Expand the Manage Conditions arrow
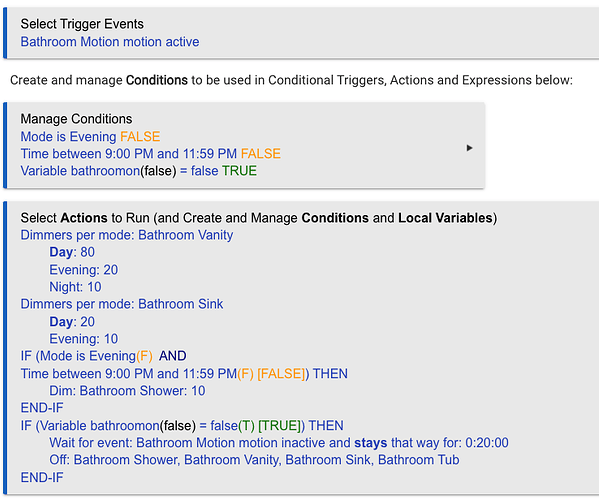The width and height of the screenshot is (599, 500). coord(469,148)
